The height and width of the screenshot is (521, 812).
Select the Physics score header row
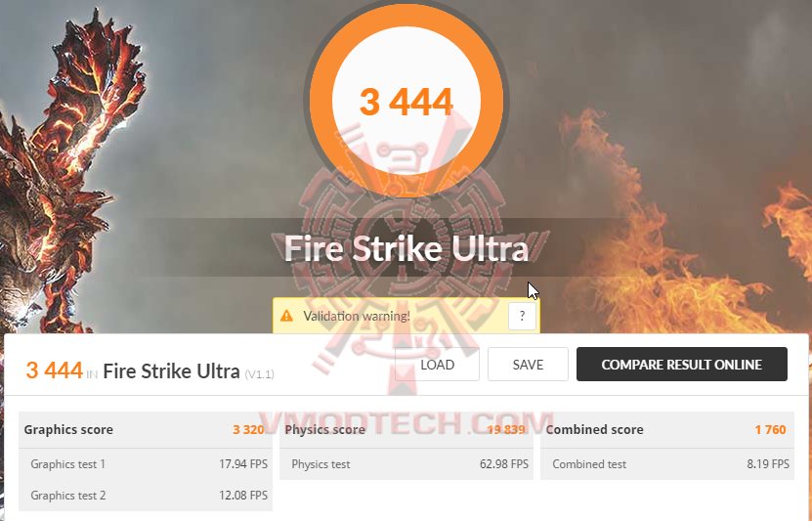tap(406, 430)
